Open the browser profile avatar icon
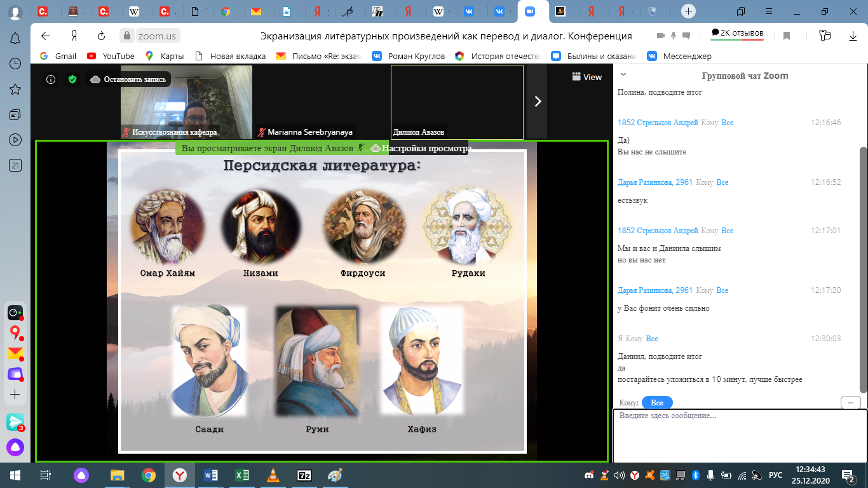This screenshot has height=488, width=868. tap(15, 11)
